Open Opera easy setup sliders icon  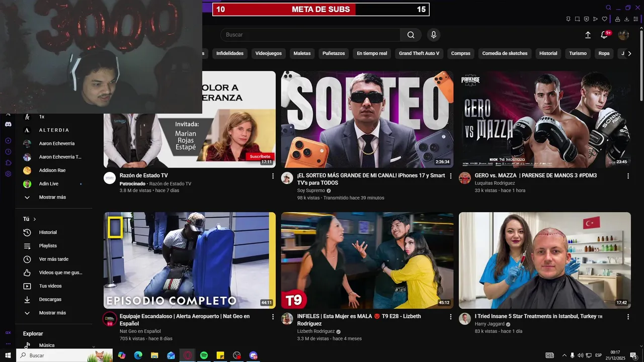(x=636, y=19)
